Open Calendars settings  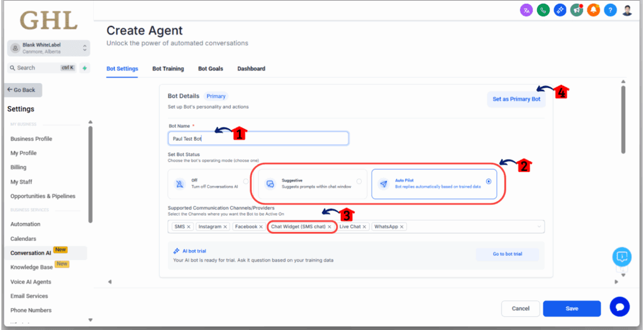tap(23, 239)
